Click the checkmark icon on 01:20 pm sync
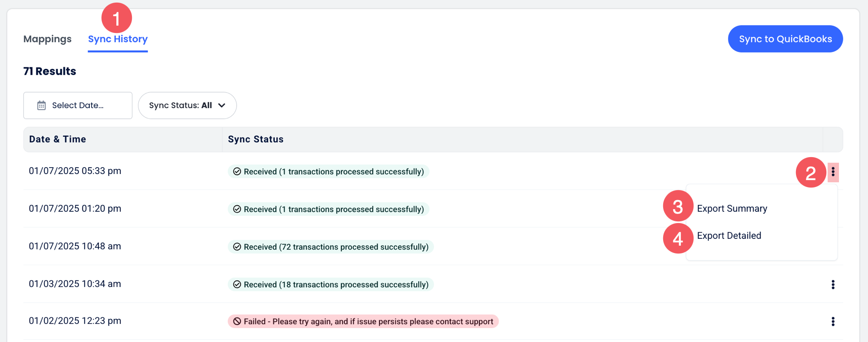The height and width of the screenshot is (342, 868). click(237, 209)
